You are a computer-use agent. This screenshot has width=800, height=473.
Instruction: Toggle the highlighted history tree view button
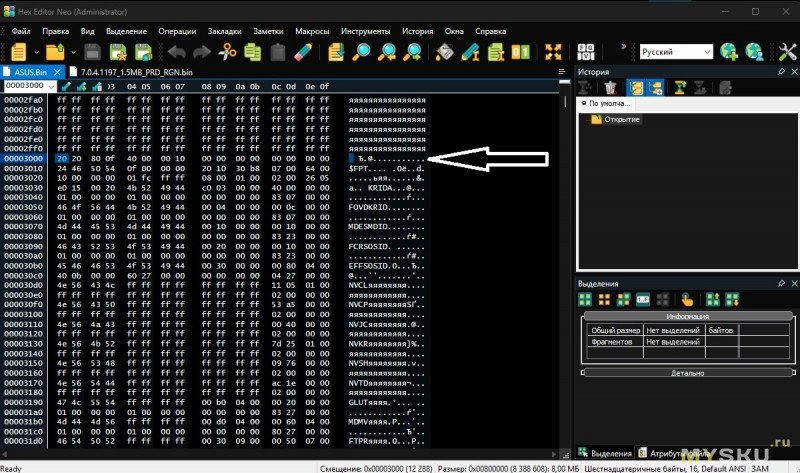click(x=634, y=87)
